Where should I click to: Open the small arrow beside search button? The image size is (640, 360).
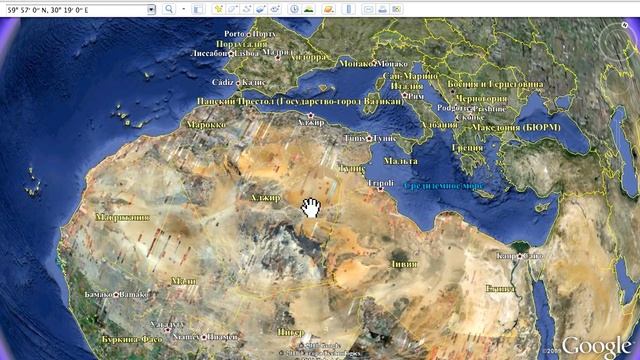183,9
